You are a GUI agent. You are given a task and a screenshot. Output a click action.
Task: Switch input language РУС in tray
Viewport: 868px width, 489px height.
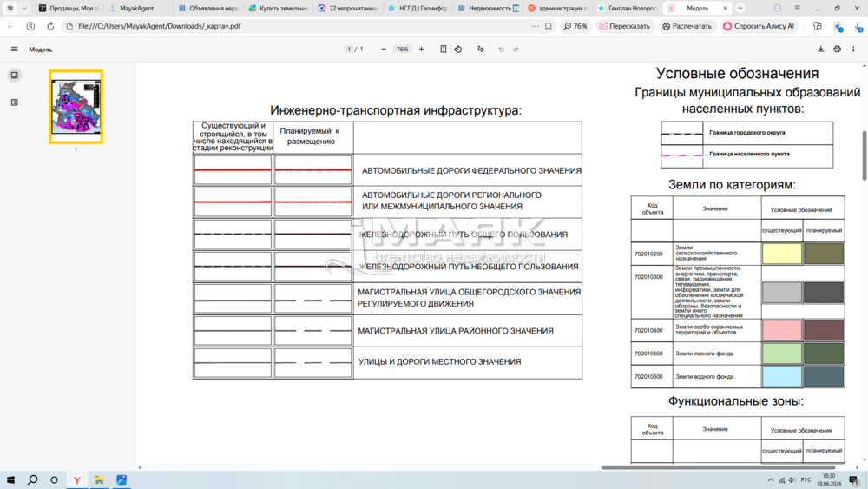pyautogui.click(x=806, y=480)
